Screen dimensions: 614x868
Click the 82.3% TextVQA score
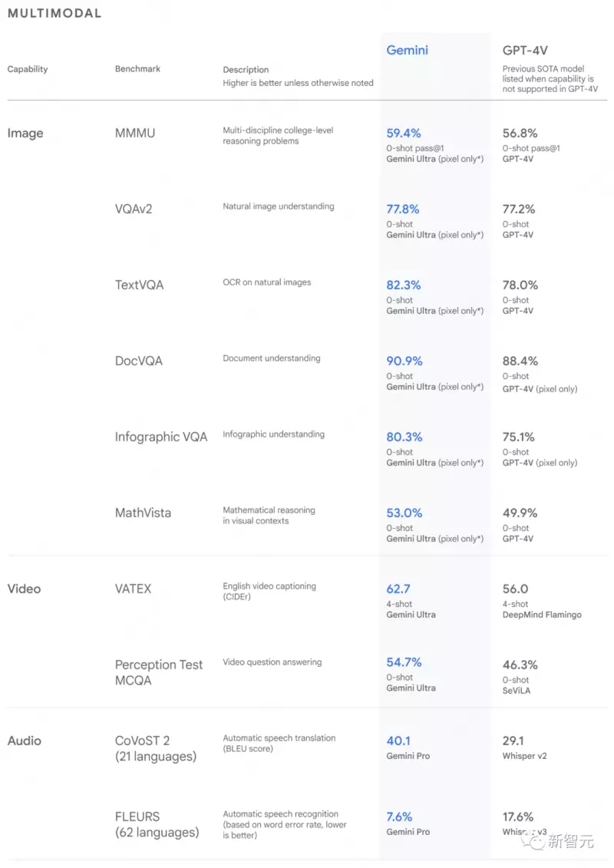click(x=404, y=285)
